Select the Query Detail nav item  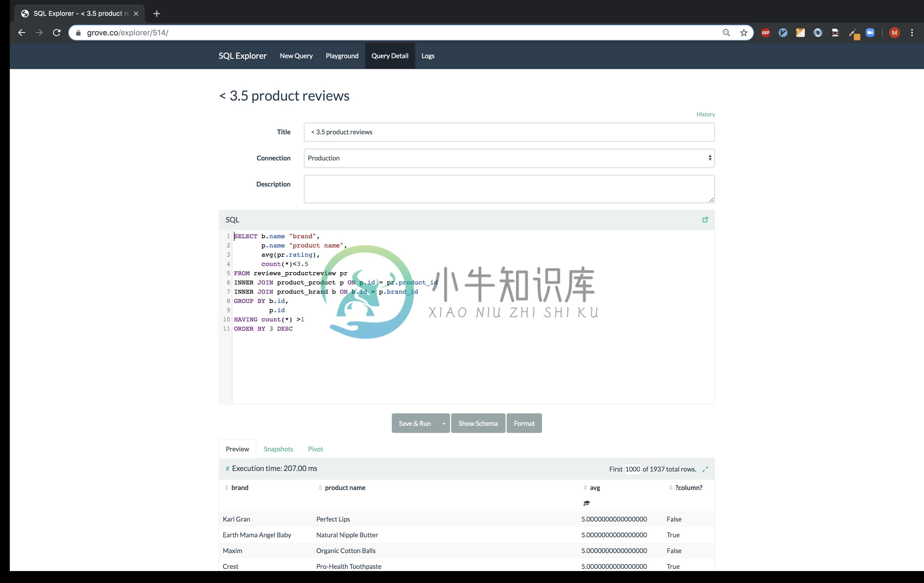[x=390, y=56]
